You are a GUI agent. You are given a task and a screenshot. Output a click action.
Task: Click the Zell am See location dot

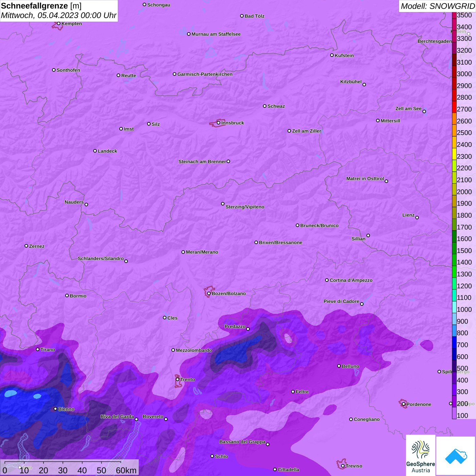coord(424,111)
